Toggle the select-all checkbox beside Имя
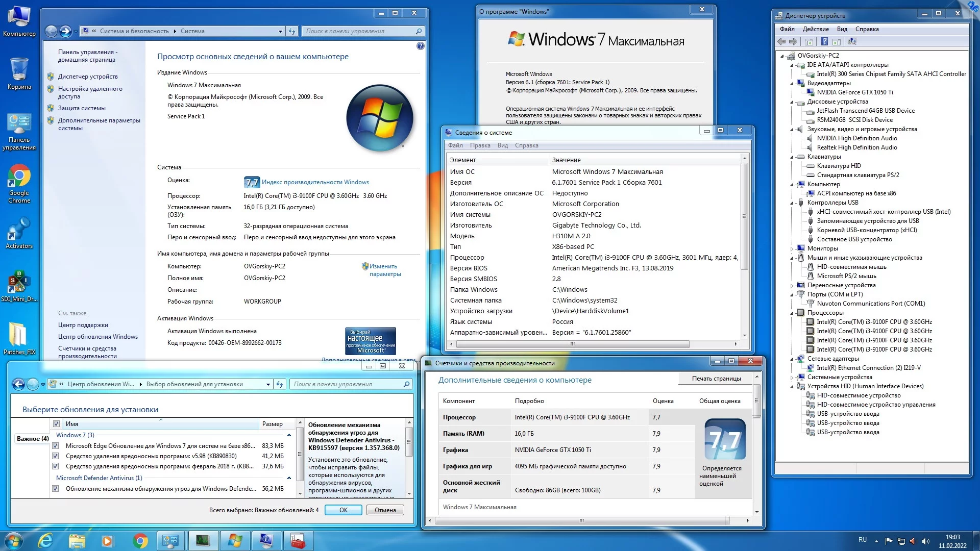Screen dimensions: 980x551 (x=57, y=424)
